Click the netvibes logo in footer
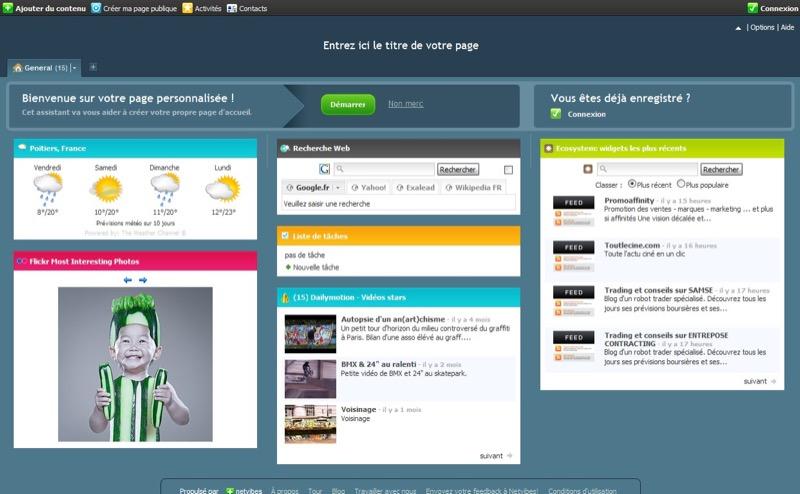 244,490
